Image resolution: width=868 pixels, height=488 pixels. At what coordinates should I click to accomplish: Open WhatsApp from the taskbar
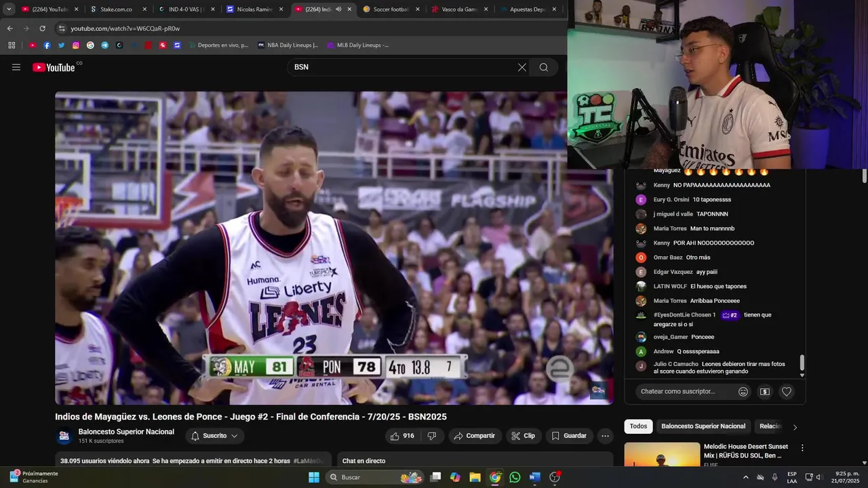click(515, 477)
